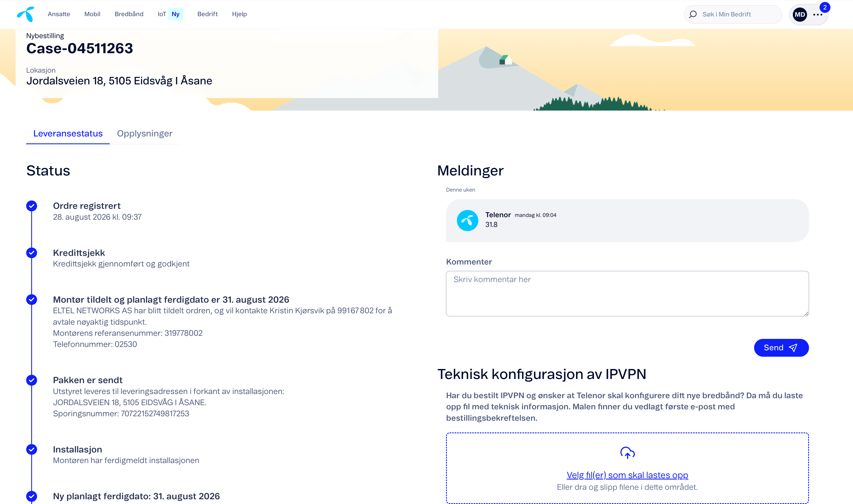Click the search magnifier icon
853x504 pixels.
pos(693,14)
